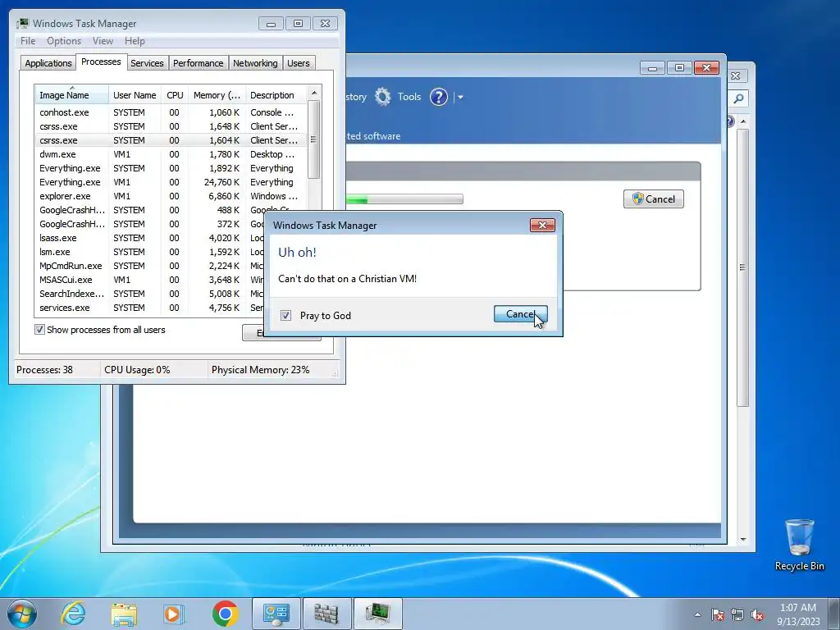Close the Uh oh dialog with X

pyautogui.click(x=542, y=225)
